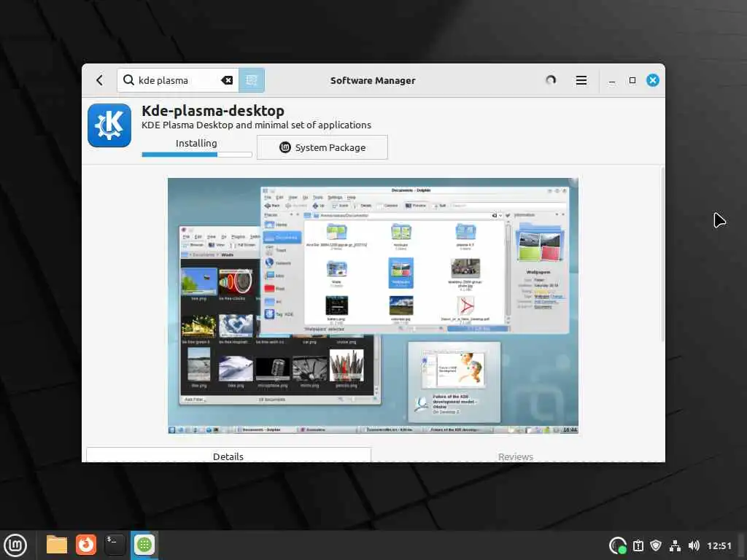Image resolution: width=747 pixels, height=560 pixels.
Task: Click the Kde-plasma-desktop title text
Action: coord(213,111)
